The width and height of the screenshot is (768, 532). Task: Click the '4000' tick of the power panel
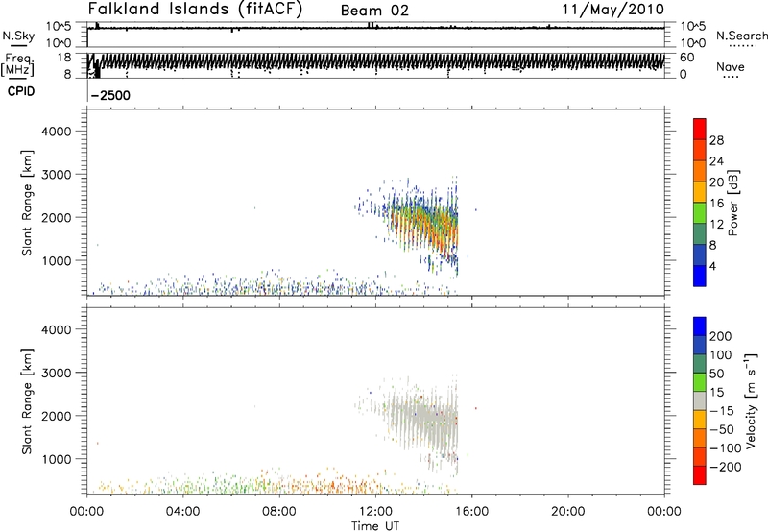coord(57,132)
